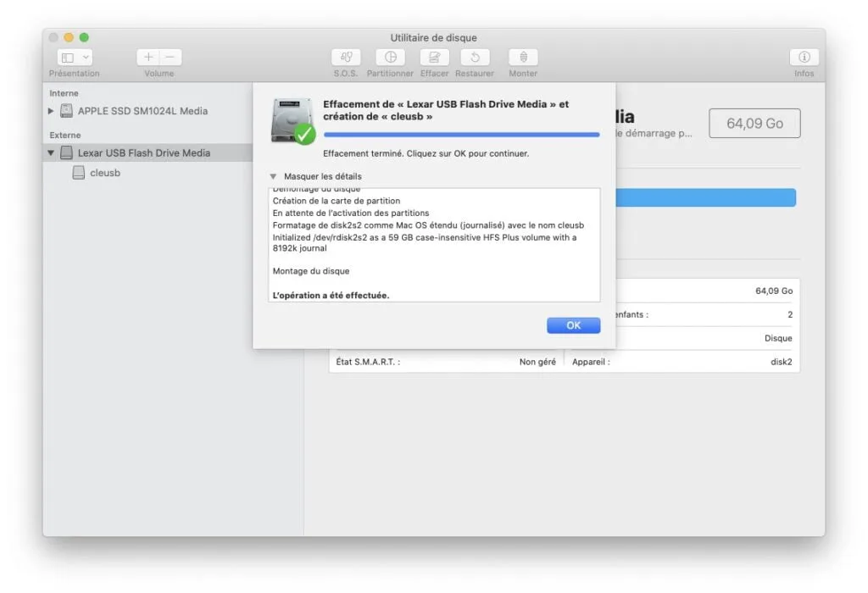Click Masquer les détails label
Viewport: 868px width, 593px height.
pyautogui.click(x=323, y=176)
